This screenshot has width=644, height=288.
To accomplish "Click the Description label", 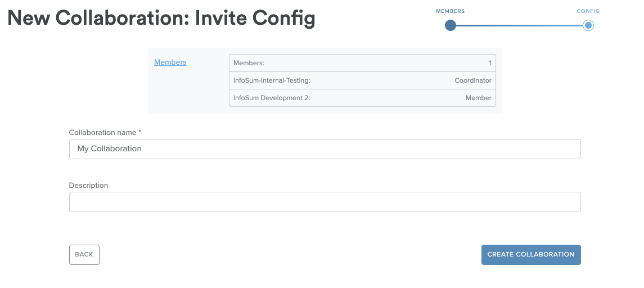I will (x=88, y=185).
